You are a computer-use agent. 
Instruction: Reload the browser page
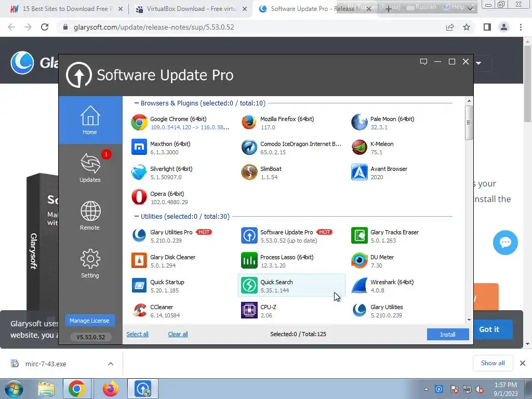click(45, 27)
